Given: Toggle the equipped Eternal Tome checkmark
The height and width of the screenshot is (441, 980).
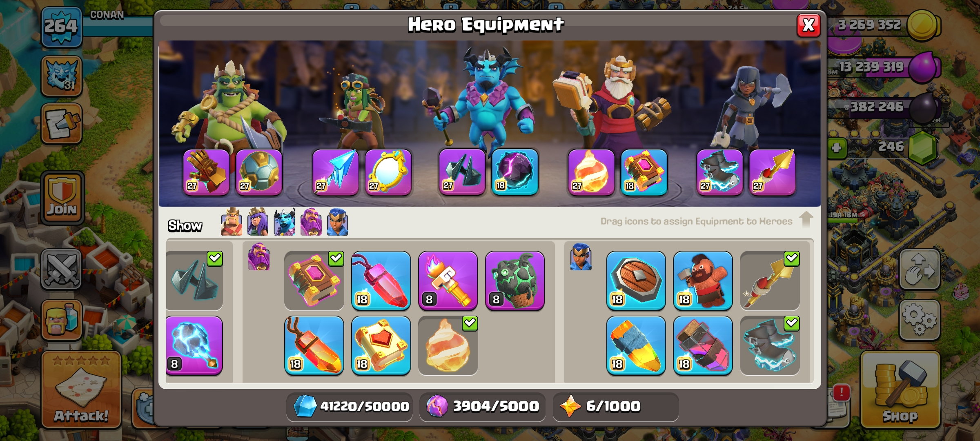Looking at the screenshot, I should point(336,258).
